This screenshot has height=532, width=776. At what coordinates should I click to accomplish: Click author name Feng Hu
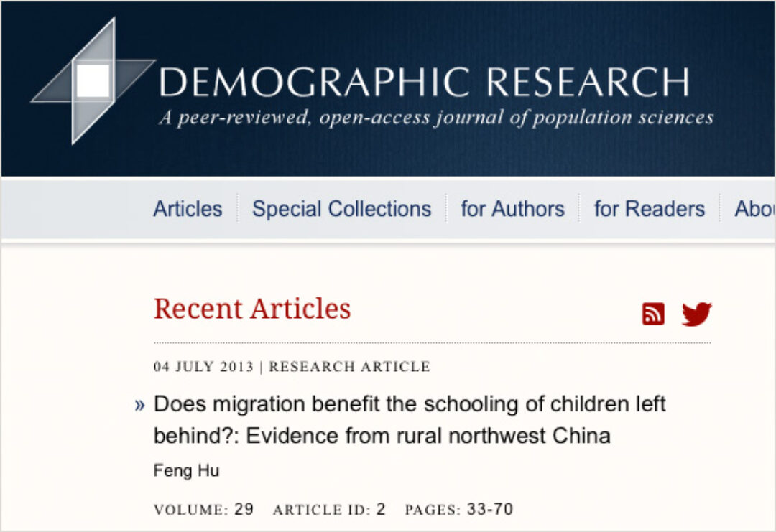[x=186, y=471]
